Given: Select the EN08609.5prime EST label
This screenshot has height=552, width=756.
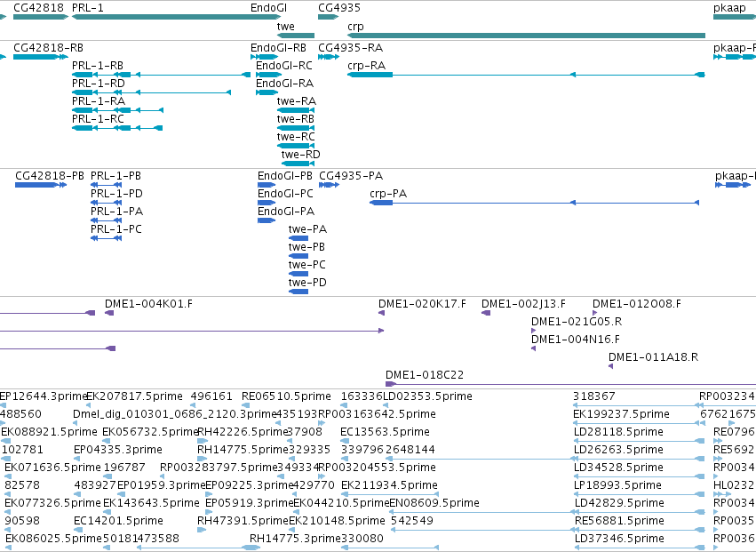Looking at the screenshot, I should tap(434, 503).
